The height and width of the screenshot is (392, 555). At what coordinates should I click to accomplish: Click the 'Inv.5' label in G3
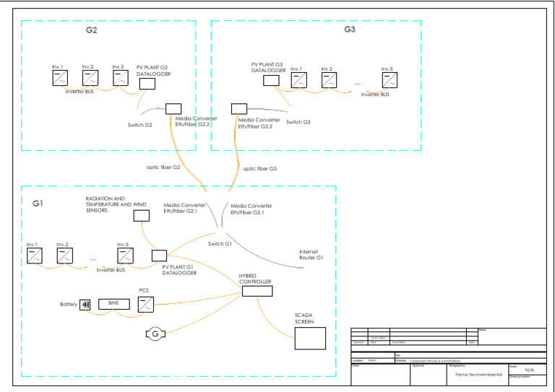click(x=387, y=69)
